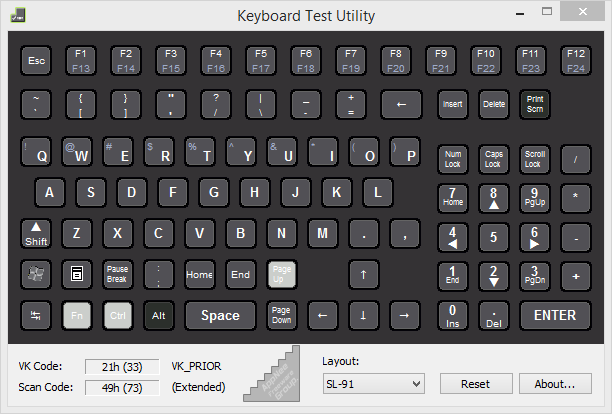Click the Space key
The height and width of the screenshot is (414, 612).
pyautogui.click(x=221, y=315)
